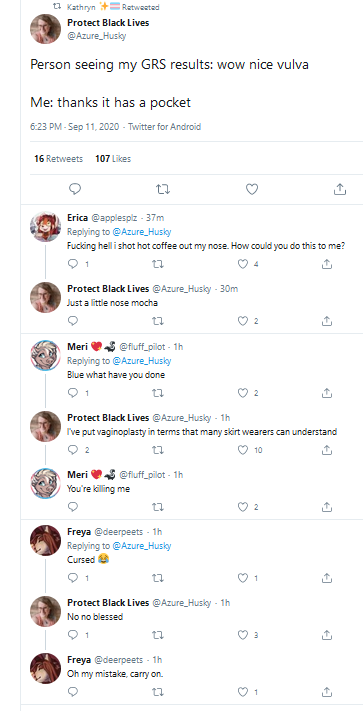The image size is (363, 711).
Task: Reply to Meri's 'You're killing me' tweet
Action: pos(73,506)
